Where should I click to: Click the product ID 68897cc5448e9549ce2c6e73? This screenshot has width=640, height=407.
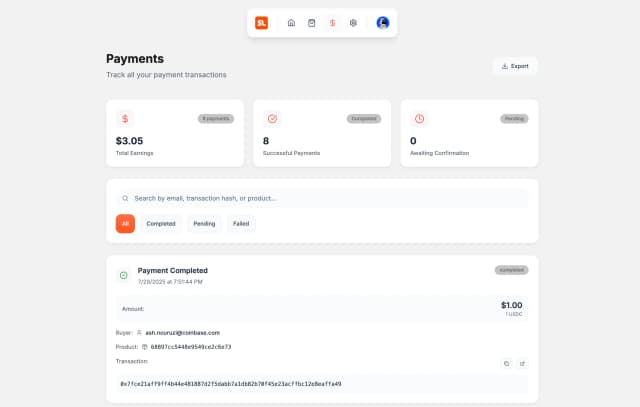190,347
